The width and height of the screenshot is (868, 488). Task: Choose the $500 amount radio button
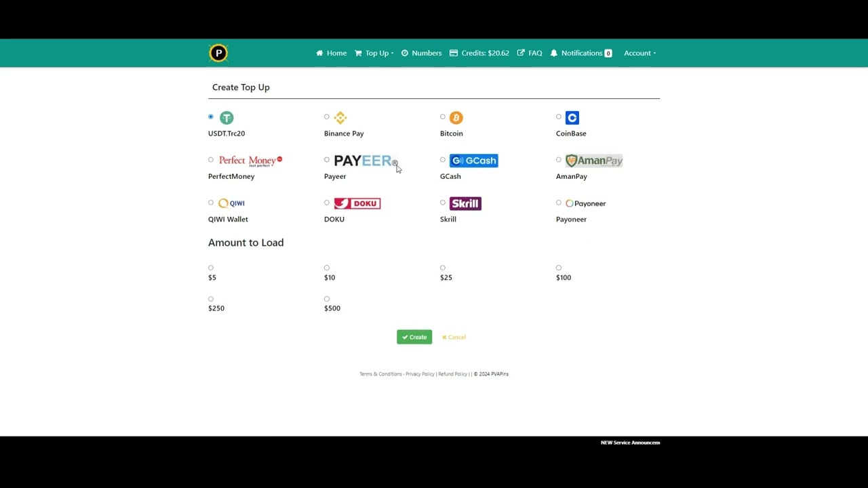click(327, 299)
